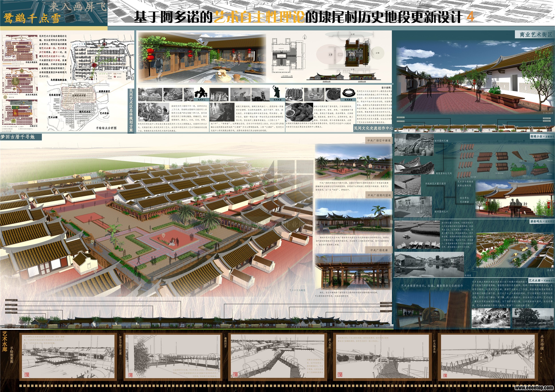
Task: Select the '鹭鹚千点雪' calligraphy heading
Action: [x=32, y=18]
